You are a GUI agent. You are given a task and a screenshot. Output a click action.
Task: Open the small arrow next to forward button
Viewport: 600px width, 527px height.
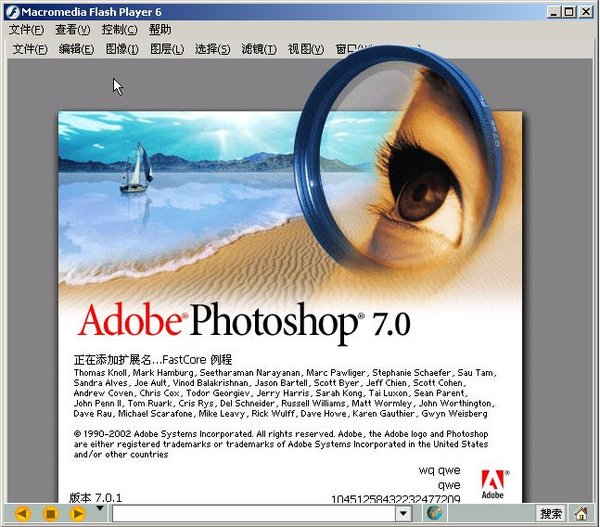100,510
